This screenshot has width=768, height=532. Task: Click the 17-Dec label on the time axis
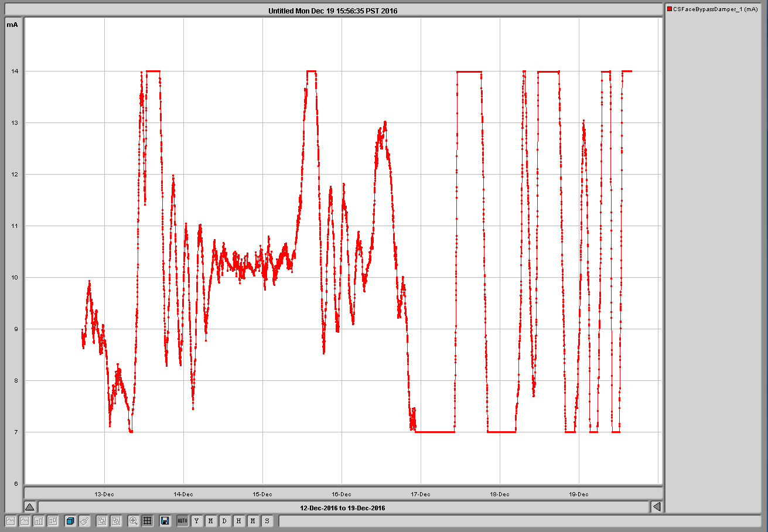421,494
